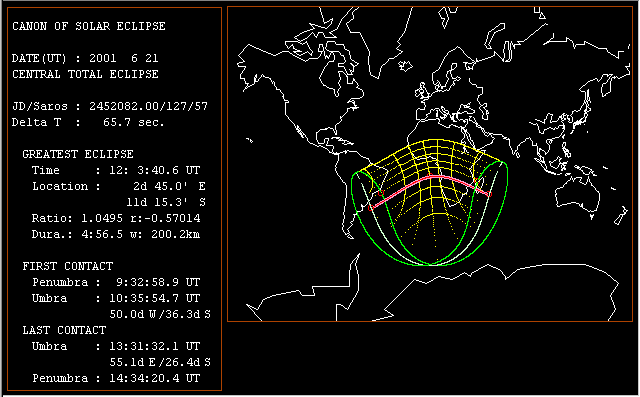The width and height of the screenshot is (640, 397).
Task: Select the JD/Saros value line
Action: [x=109, y=106]
